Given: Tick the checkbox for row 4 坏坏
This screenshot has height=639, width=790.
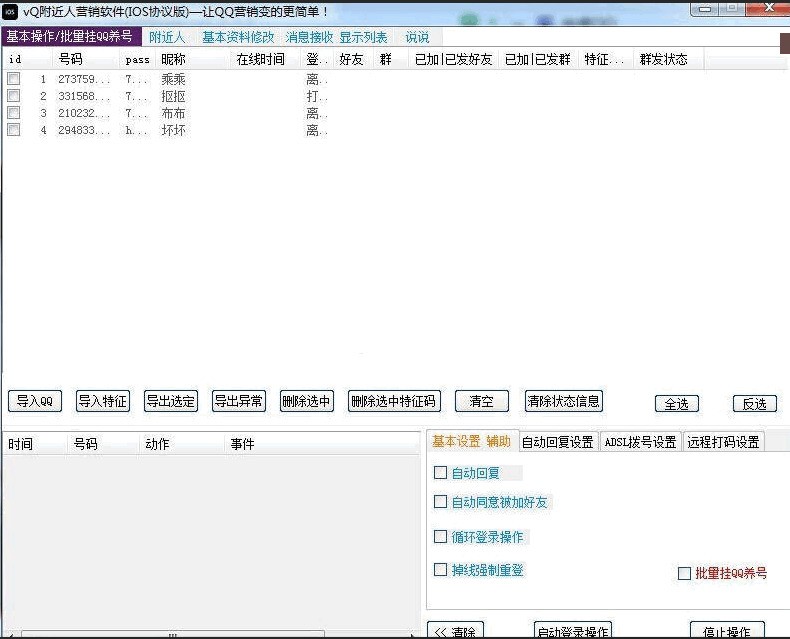Looking at the screenshot, I should pyautogui.click(x=14, y=130).
